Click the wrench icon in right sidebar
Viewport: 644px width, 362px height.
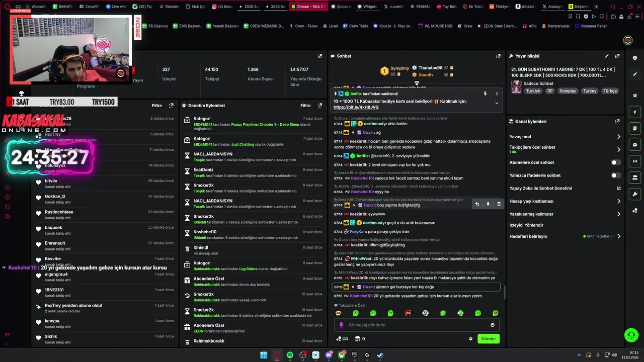point(635,194)
